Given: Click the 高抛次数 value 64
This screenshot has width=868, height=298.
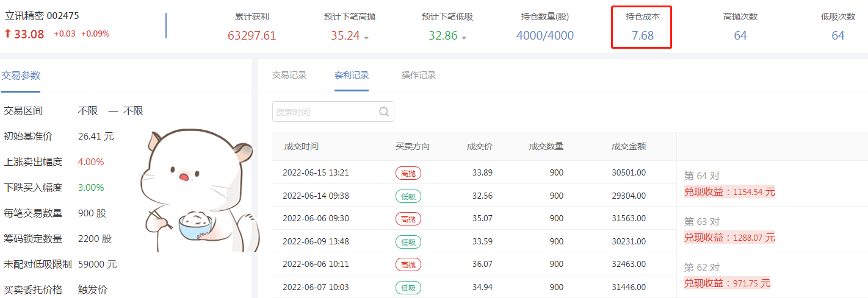Looking at the screenshot, I should coord(740,35).
